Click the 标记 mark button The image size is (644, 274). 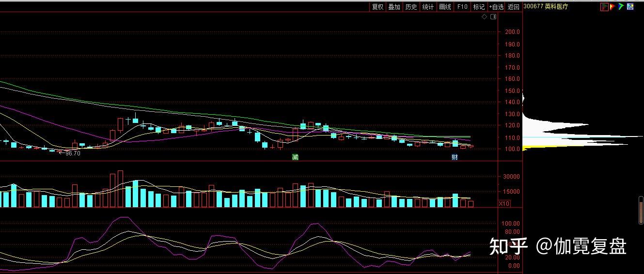479,7
